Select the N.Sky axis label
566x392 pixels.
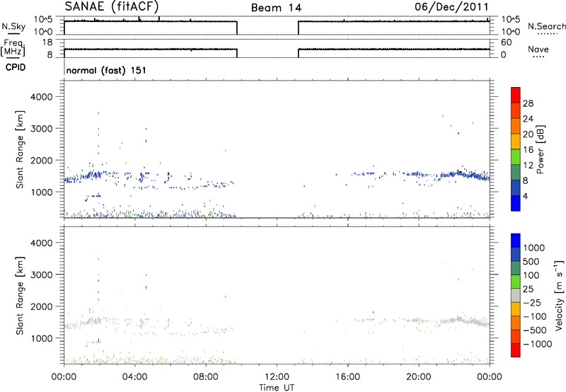click(x=13, y=26)
